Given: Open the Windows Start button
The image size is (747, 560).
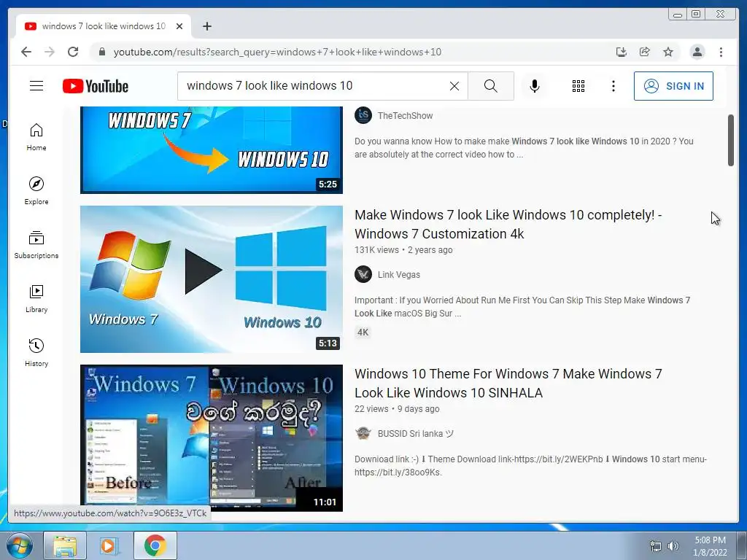Looking at the screenshot, I should 20,545.
